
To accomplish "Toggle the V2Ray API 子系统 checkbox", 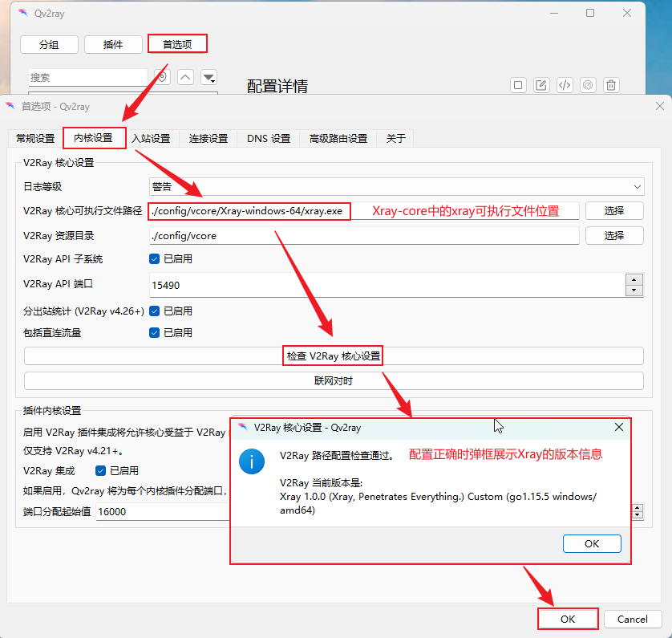I will pyautogui.click(x=155, y=259).
